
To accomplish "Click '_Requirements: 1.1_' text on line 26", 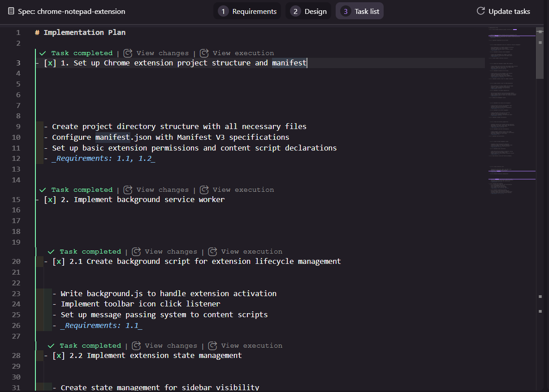I will [102, 325].
